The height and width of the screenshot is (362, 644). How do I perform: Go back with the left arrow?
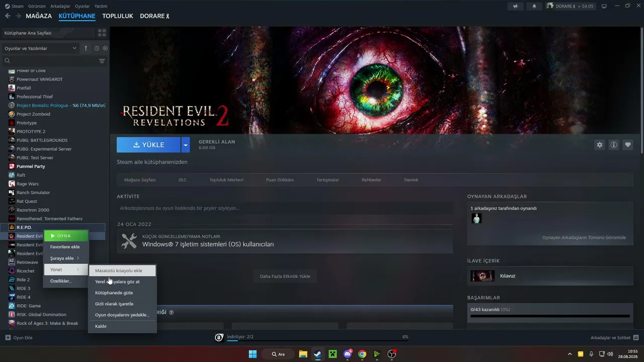point(8,16)
